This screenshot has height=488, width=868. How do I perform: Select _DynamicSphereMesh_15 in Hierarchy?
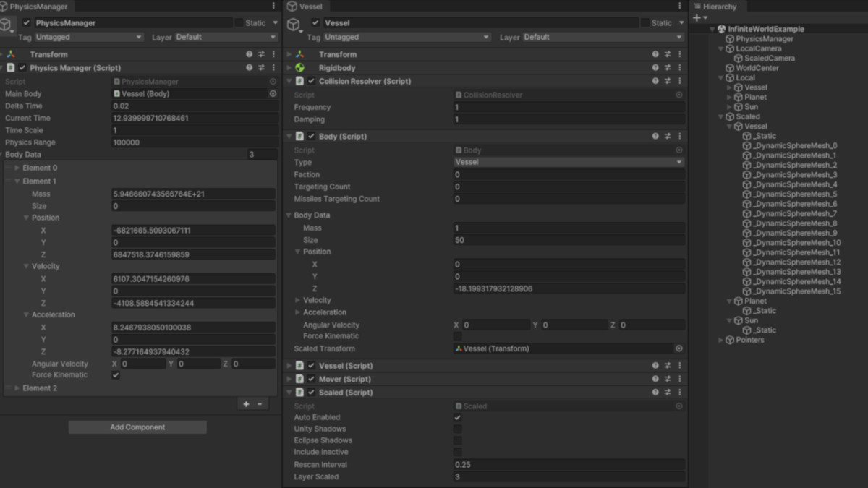coord(796,291)
